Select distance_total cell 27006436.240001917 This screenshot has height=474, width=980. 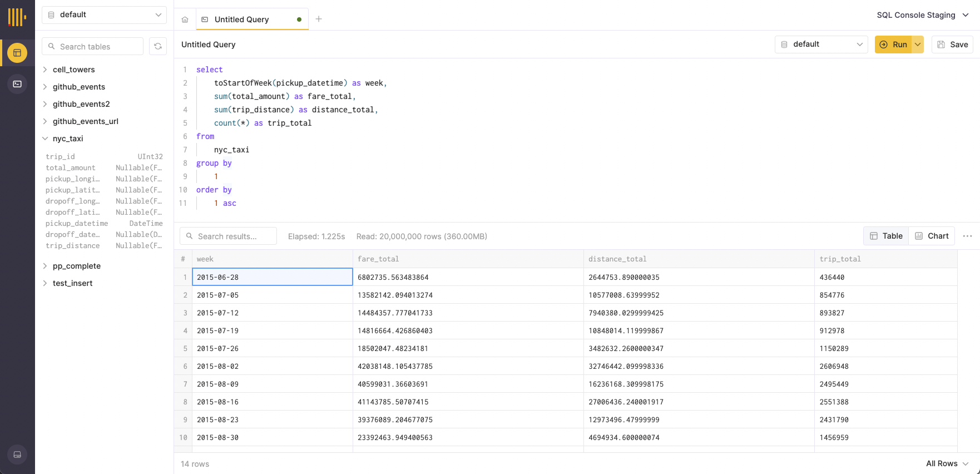click(x=699, y=402)
